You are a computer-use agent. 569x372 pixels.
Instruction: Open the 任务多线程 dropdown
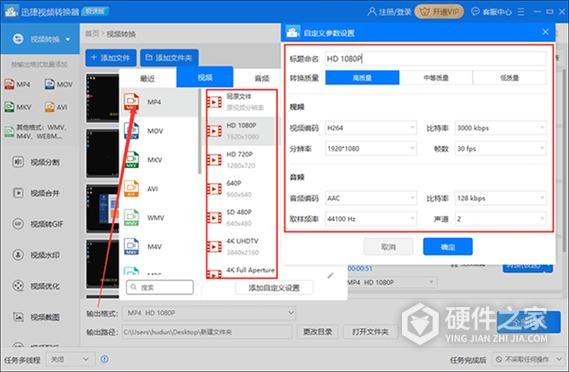point(70,359)
